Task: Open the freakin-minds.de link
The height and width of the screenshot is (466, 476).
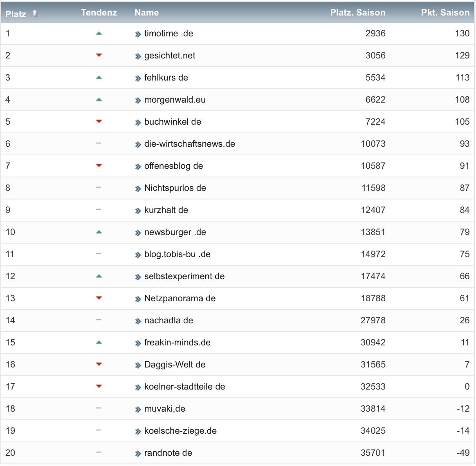Action: point(177,343)
